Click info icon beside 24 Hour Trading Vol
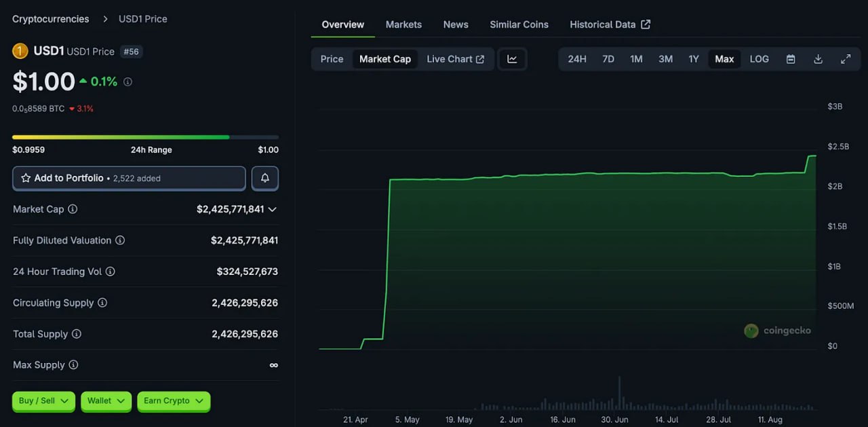 (111, 272)
